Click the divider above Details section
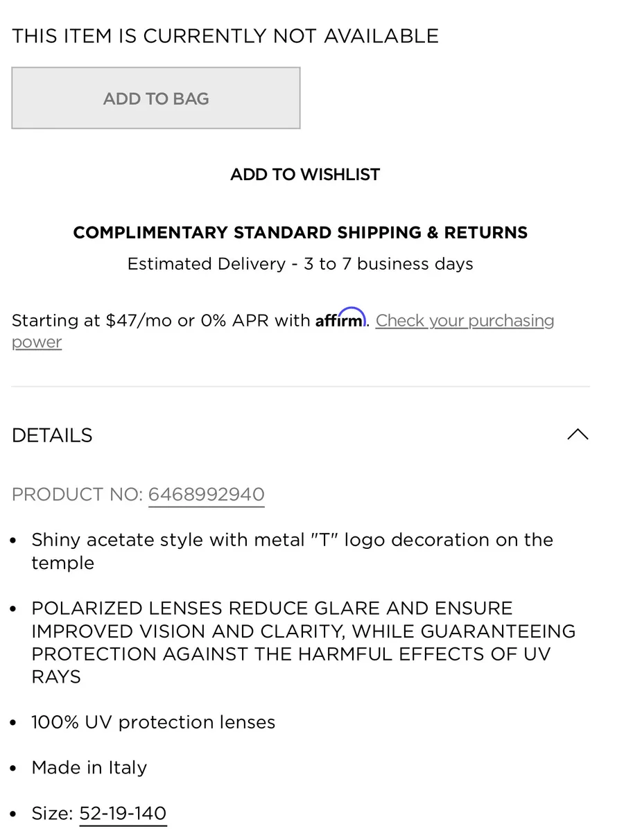The width and height of the screenshot is (624, 840). coord(300,386)
